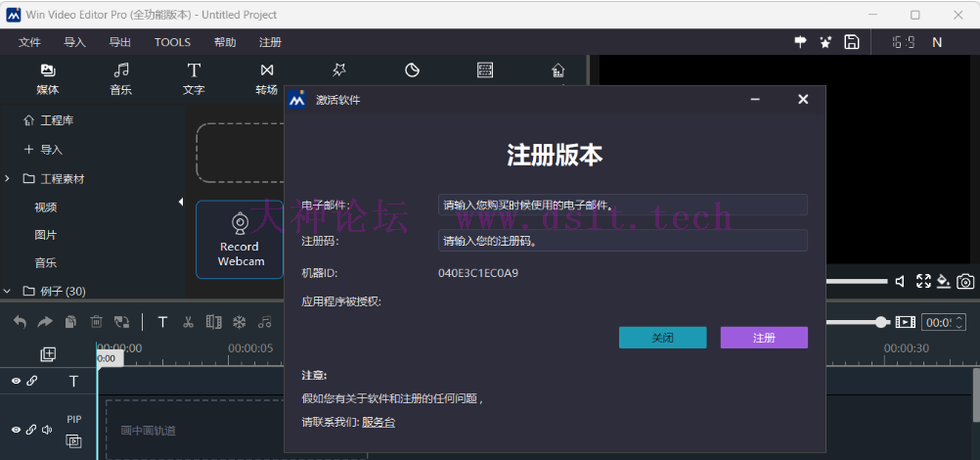Image resolution: width=980 pixels, height=460 pixels.
Task: Click the save project floppy disk icon
Action: [x=852, y=42]
